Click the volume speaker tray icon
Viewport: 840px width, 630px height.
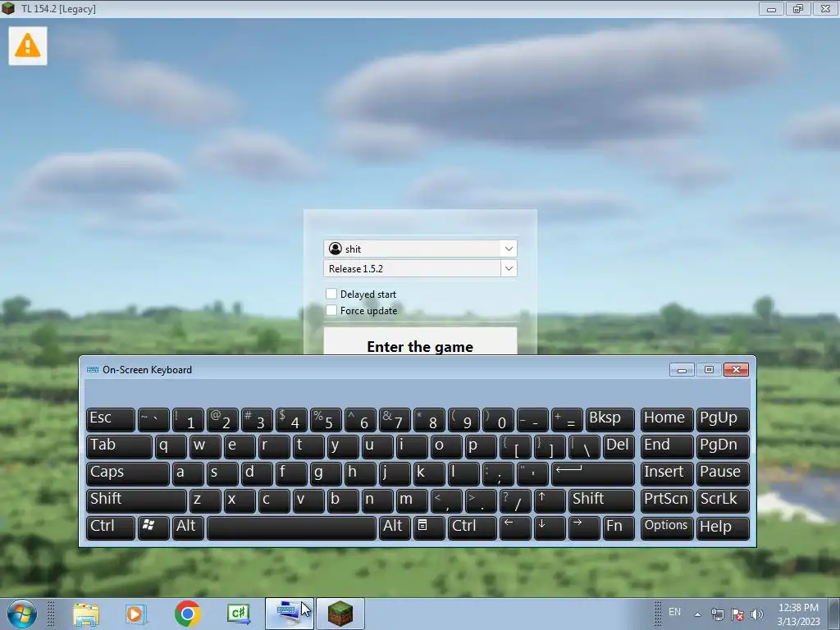coord(757,614)
